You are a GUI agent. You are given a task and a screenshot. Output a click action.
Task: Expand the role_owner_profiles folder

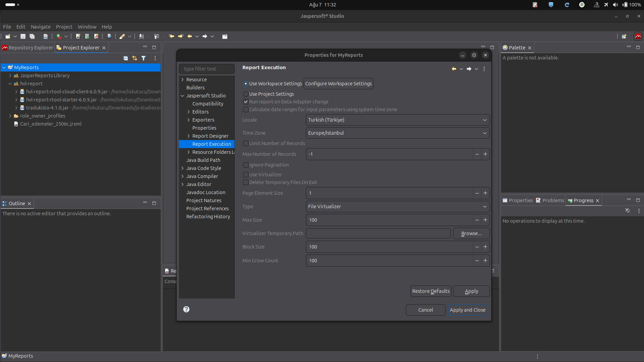pyautogui.click(x=10, y=116)
